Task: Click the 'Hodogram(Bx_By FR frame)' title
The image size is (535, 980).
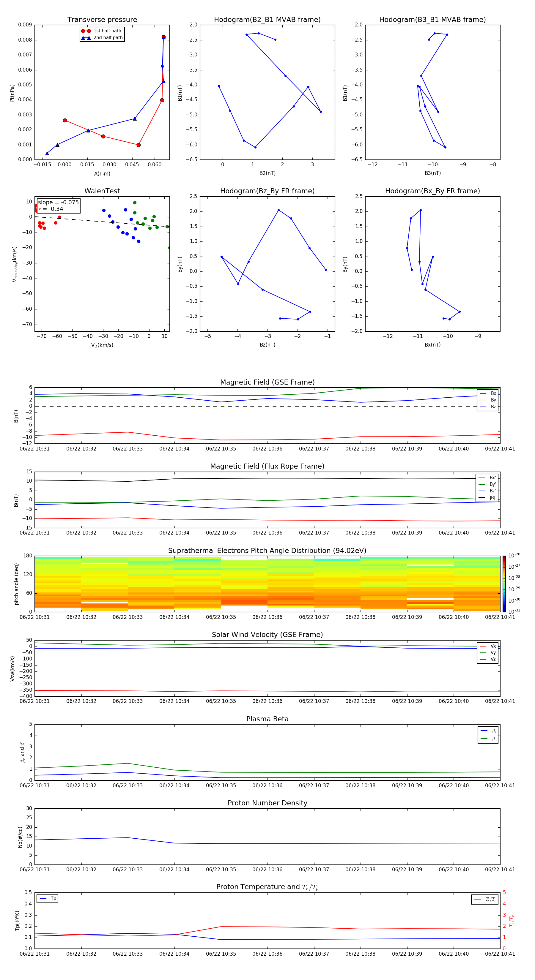Action: click(x=432, y=191)
